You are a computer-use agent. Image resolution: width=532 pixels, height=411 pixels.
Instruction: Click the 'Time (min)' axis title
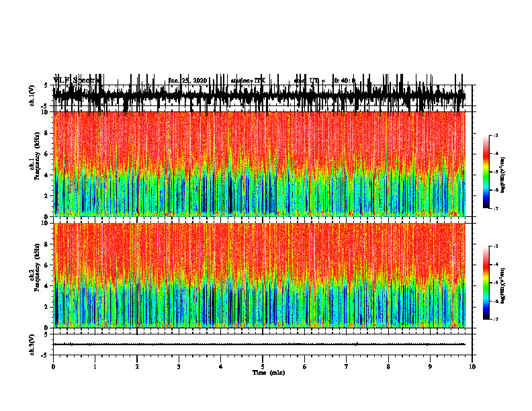269,373
